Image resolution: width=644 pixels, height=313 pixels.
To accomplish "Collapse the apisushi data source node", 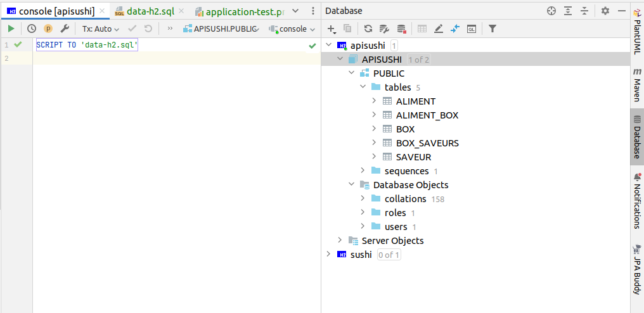I will (x=328, y=45).
